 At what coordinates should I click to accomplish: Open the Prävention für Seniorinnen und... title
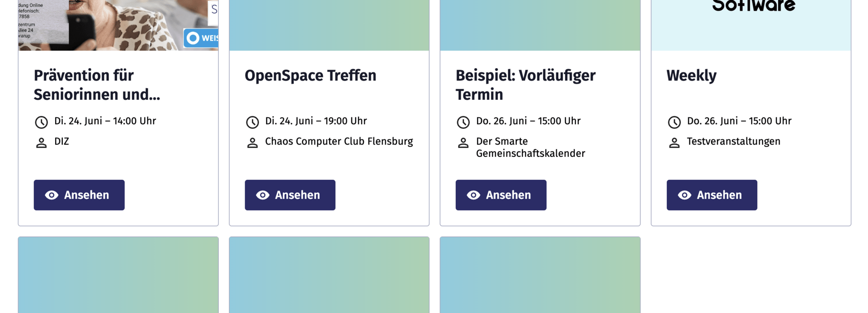97,85
